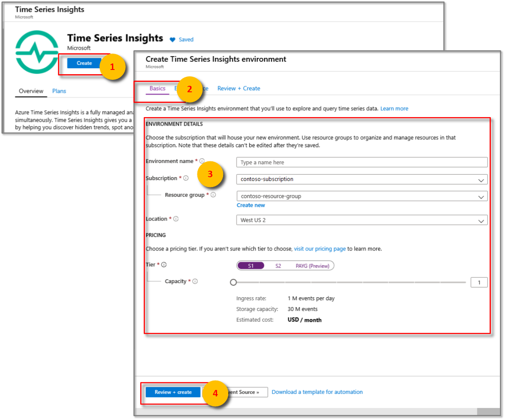The height and width of the screenshot is (420, 505).
Task: Open visit our pricing page link
Action: pos(320,249)
